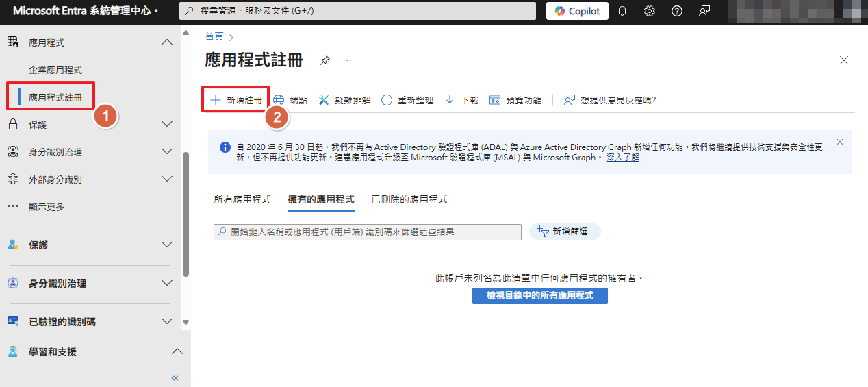
Task: Open the feedback person icon in header
Action: (704, 11)
